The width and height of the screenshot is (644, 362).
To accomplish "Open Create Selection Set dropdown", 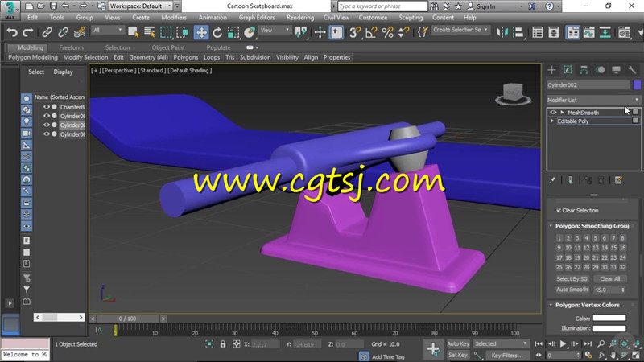I will click(x=460, y=30).
